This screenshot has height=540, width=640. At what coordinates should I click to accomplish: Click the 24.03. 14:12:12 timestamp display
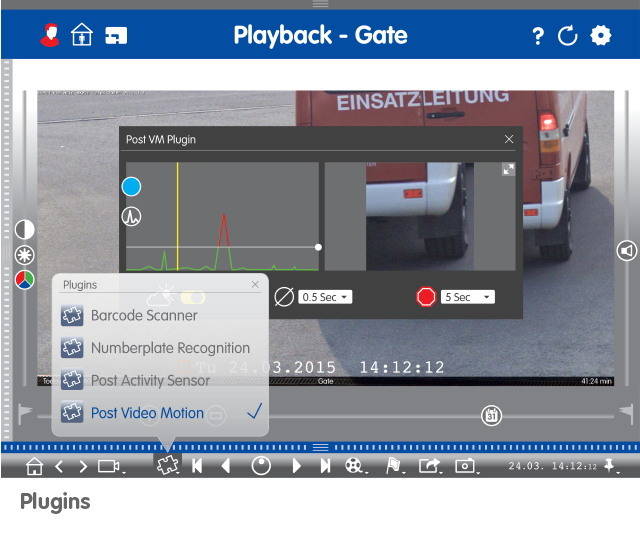pos(552,466)
